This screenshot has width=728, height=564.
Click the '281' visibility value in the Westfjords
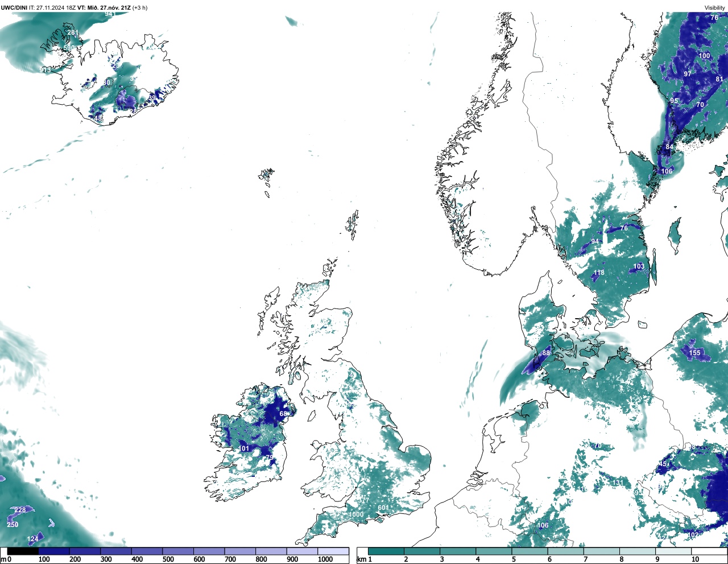(x=73, y=32)
